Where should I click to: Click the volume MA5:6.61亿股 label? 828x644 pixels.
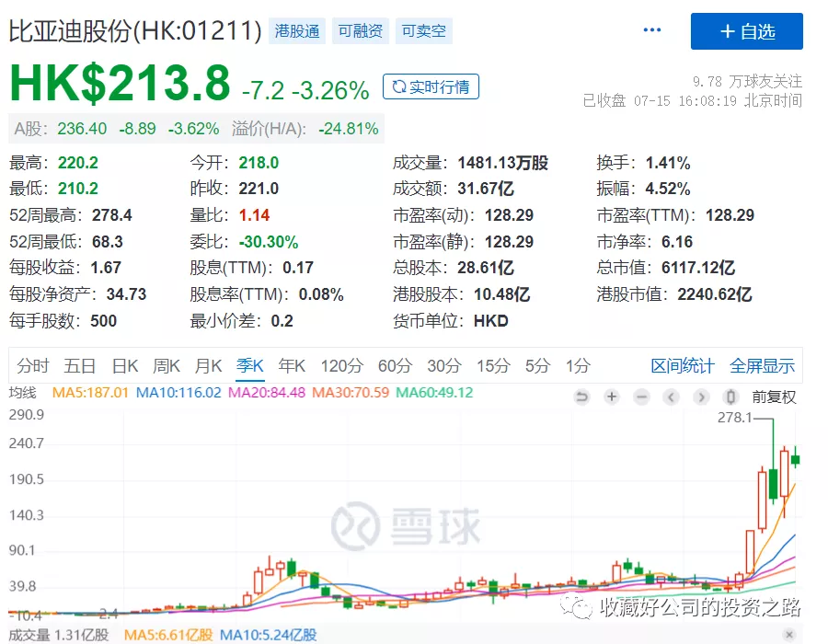[168, 635]
